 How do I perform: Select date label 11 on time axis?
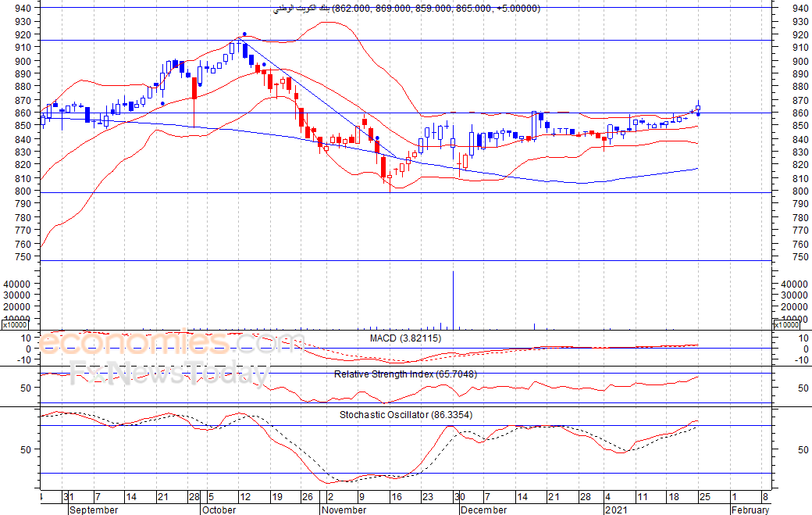[642, 497]
